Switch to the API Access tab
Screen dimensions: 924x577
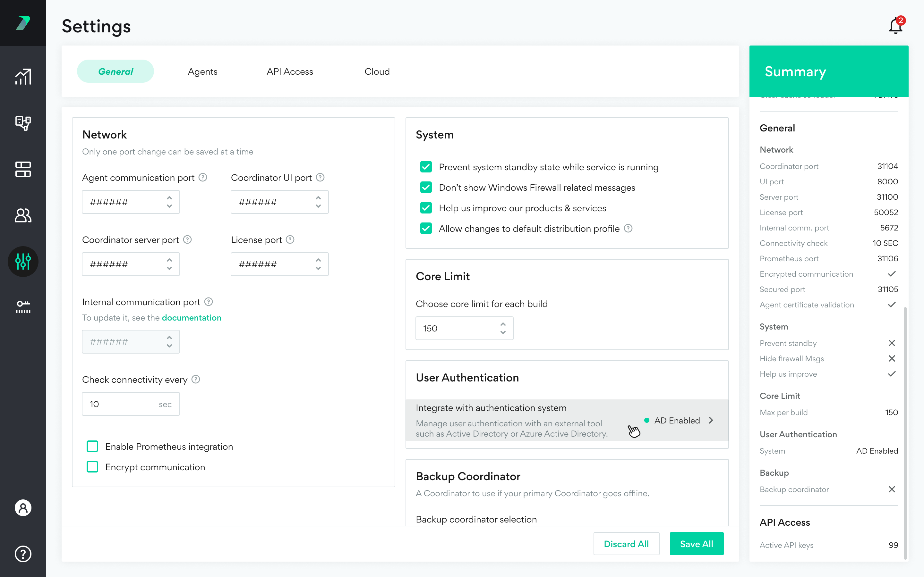pyautogui.click(x=289, y=71)
